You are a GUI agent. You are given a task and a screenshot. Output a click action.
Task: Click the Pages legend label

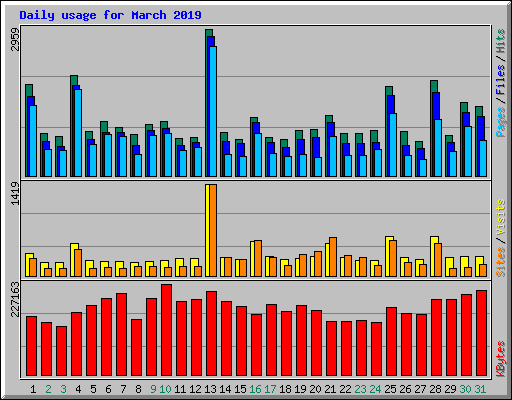click(501, 122)
